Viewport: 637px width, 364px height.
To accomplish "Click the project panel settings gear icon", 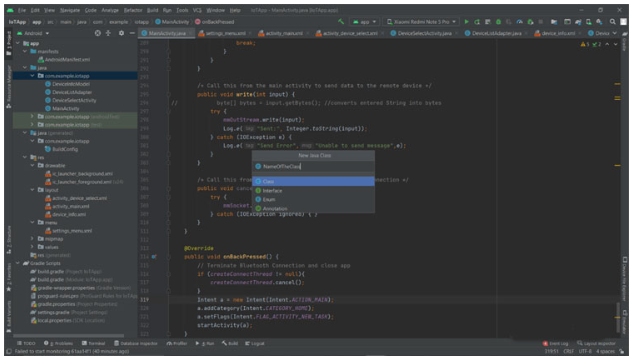I will [x=121, y=33].
